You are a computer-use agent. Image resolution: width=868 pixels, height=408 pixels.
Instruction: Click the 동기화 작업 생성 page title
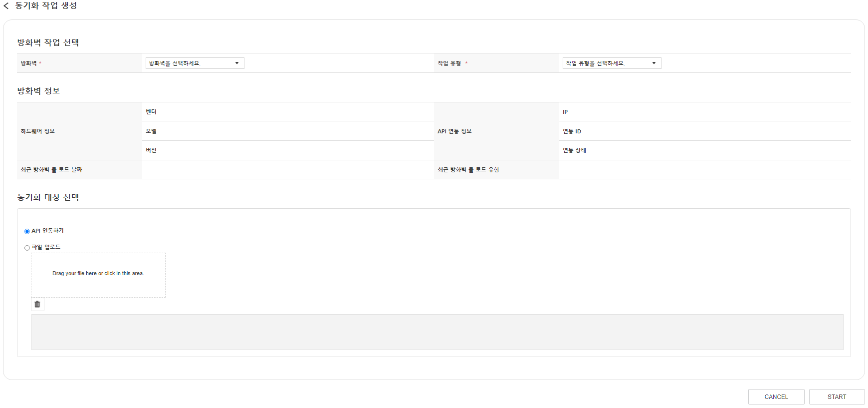[x=46, y=6]
